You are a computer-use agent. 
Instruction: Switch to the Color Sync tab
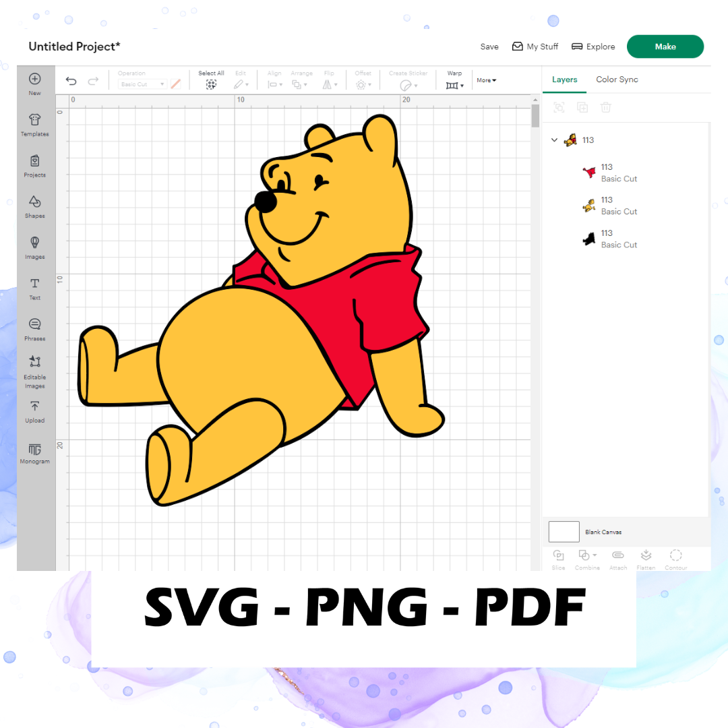617,80
